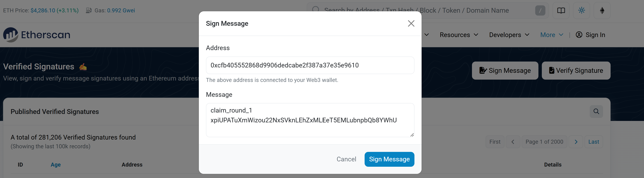The width and height of the screenshot is (644, 178).
Task: Click the Address input field
Action: [310, 65]
